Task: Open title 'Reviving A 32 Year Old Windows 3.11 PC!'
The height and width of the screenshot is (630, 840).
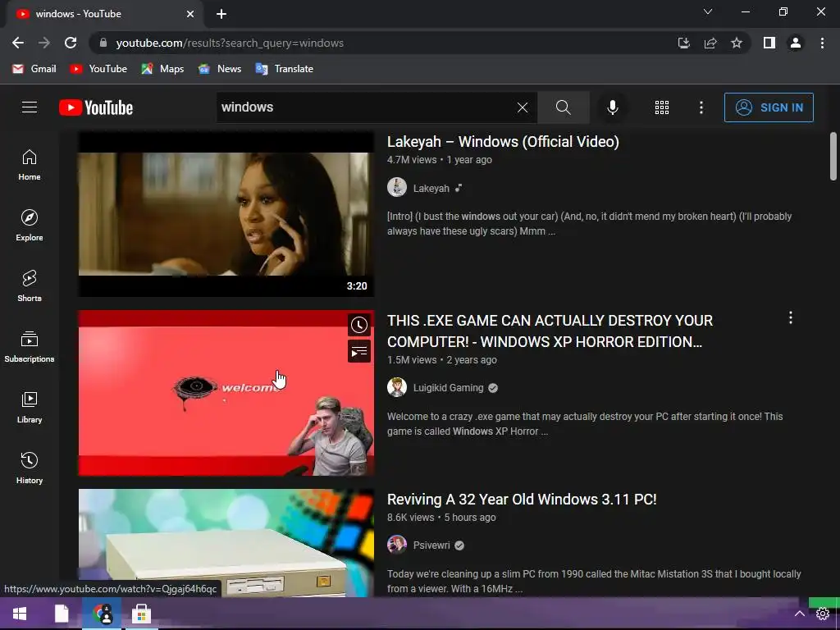Action: (522, 500)
